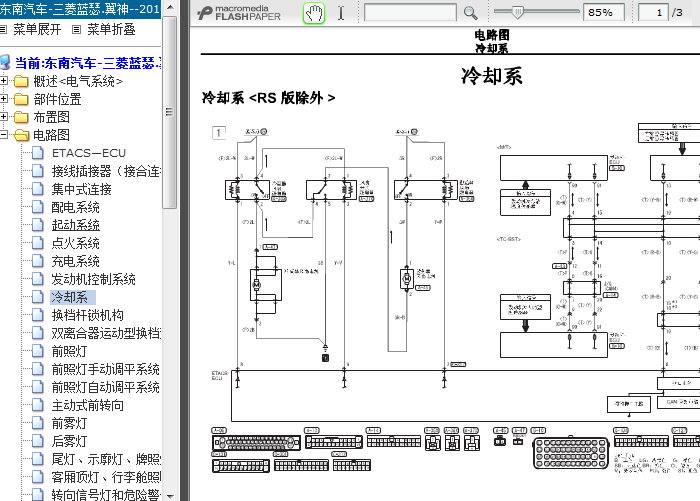Image resolution: width=700 pixels, height=501 pixels.
Task: Open the 前照灯 page
Action: pyautogui.click(x=69, y=351)
